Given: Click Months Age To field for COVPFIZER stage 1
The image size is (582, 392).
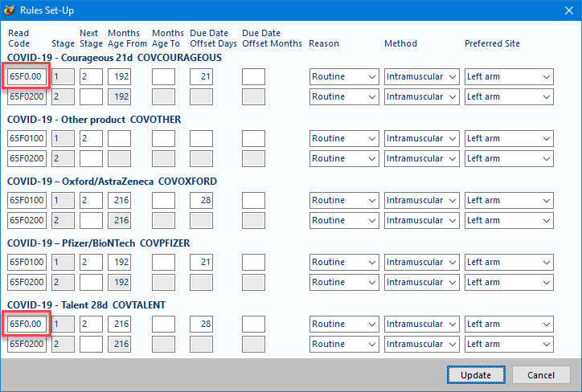Looking at the screenshot, I should point(163,263).
